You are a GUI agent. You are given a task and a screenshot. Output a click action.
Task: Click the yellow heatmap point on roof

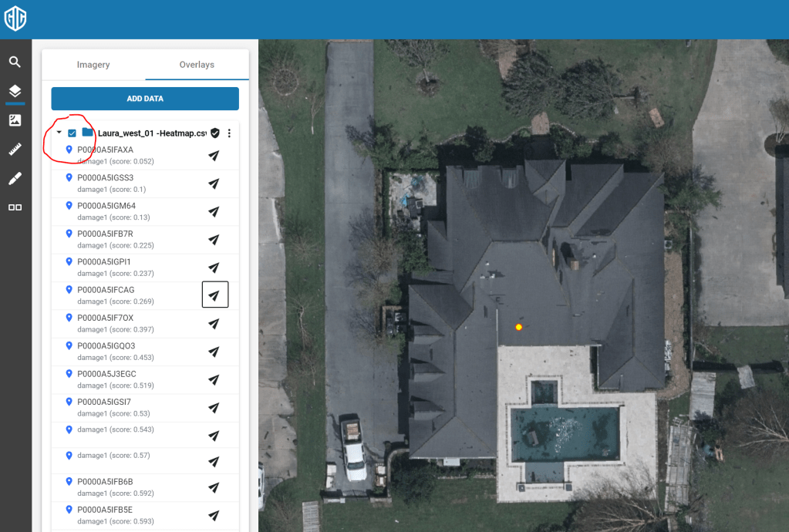519,327
